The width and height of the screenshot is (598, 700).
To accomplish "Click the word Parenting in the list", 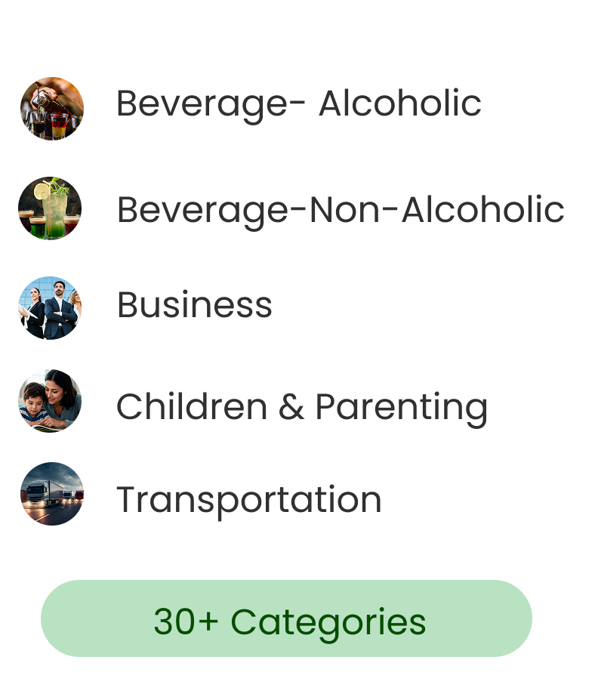I will [401, 407].
